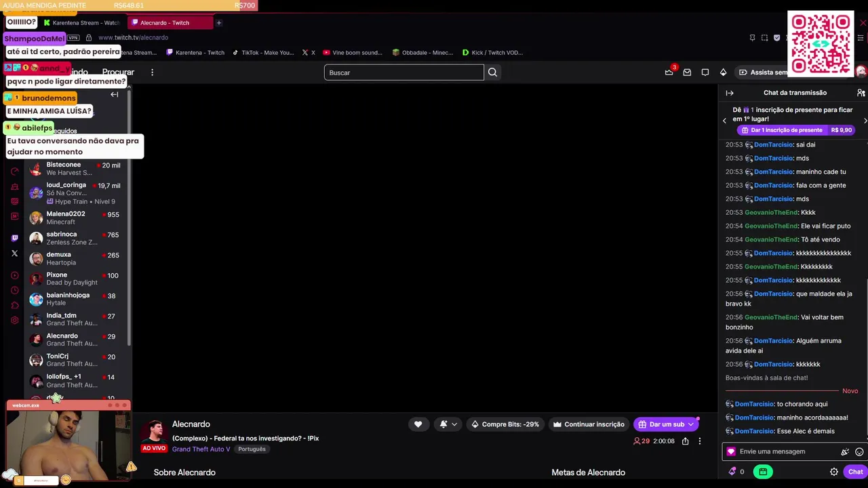Click Alecnardo channel avatar with AO VIVO badge

(x=154, y=436)
